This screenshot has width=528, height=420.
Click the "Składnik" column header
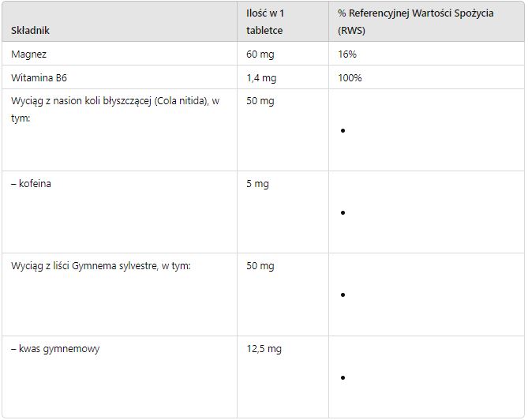pos(31,30)
